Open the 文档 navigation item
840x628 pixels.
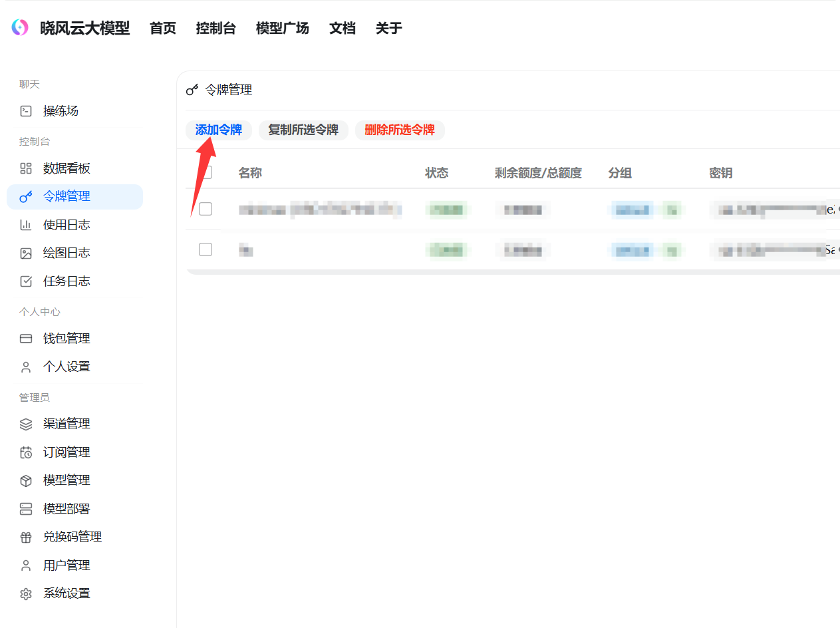pos(343,28)
